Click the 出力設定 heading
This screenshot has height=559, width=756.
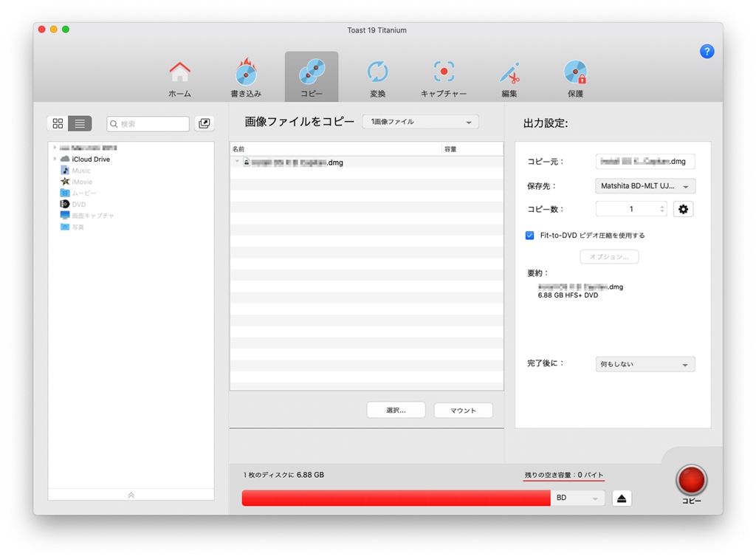546,123
